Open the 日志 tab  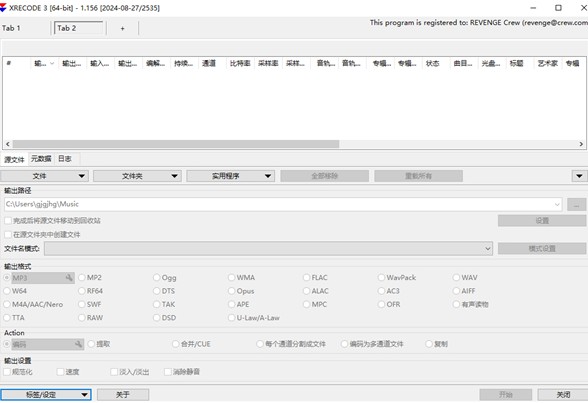(64, 159)
